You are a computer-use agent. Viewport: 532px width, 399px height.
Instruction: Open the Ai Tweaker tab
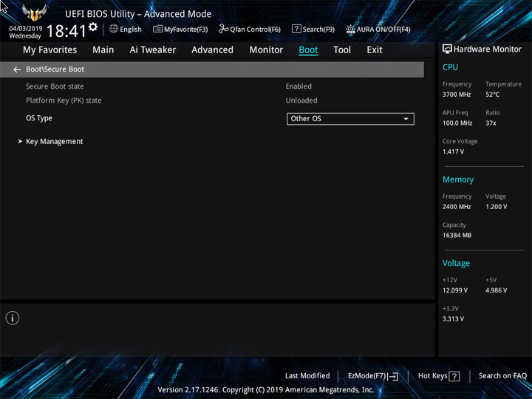(x=153, y=50)
